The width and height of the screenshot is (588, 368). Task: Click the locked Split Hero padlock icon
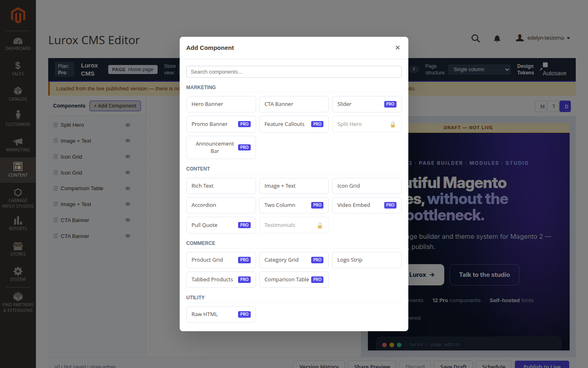(x=393, y=124)
